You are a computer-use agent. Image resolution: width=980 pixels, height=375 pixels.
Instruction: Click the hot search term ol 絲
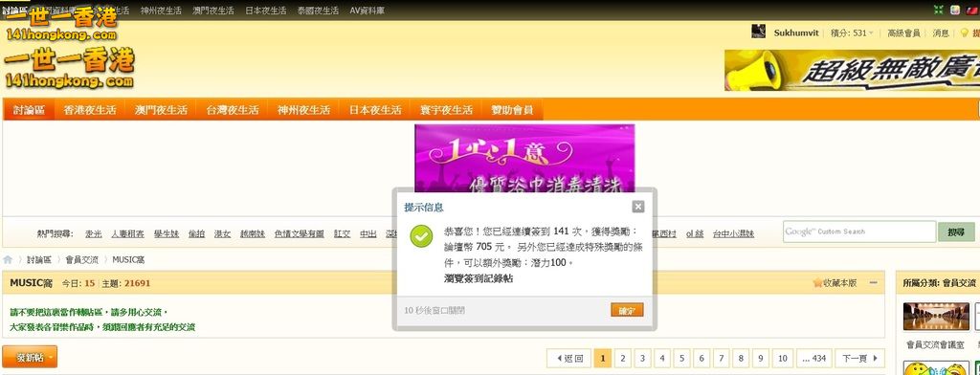coord(695,233)
